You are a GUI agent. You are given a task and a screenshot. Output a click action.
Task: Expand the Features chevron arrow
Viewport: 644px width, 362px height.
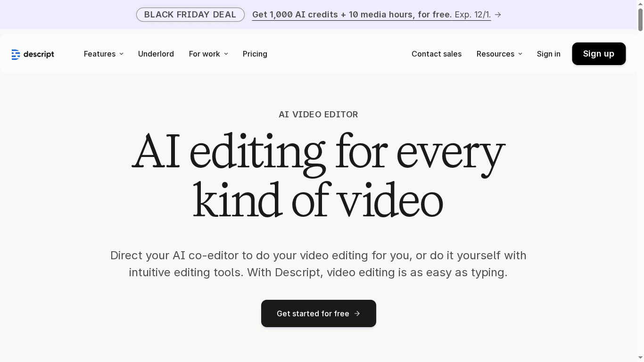point(121,54)
